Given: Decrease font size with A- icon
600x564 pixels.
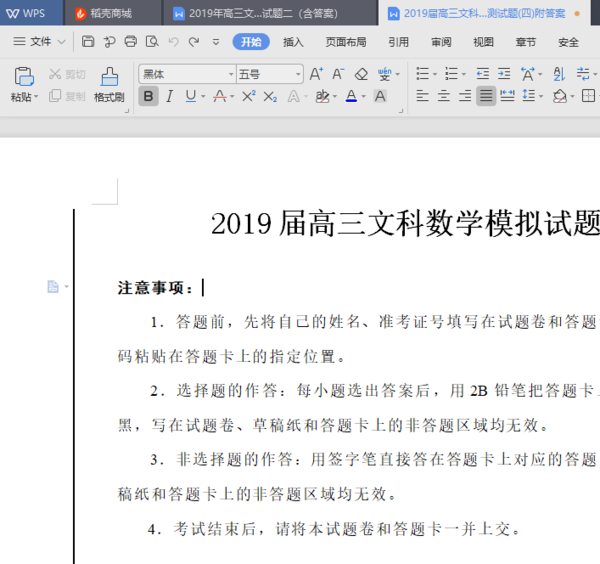Looking at the screenshot, I should (x=338, y=74).
